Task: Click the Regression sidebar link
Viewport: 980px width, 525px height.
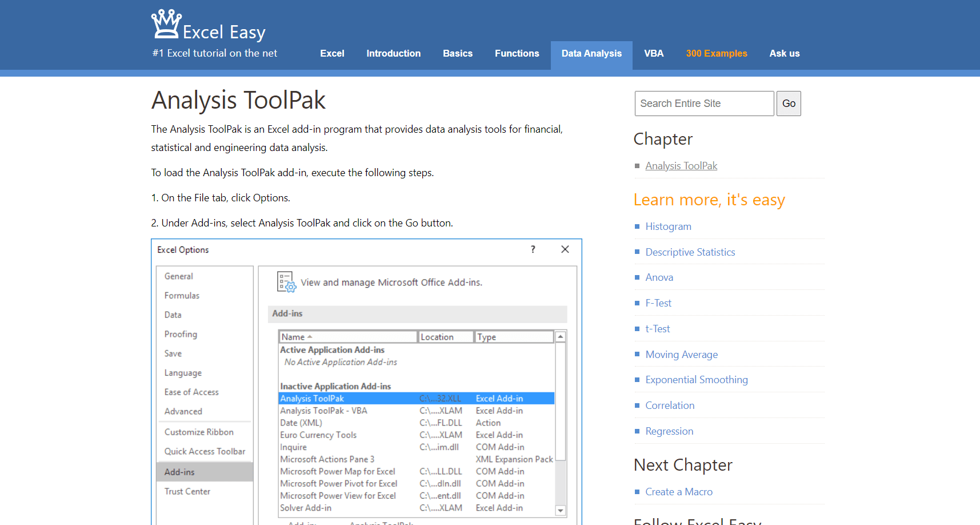Action: pyautogui.click(x=669, y=431)
